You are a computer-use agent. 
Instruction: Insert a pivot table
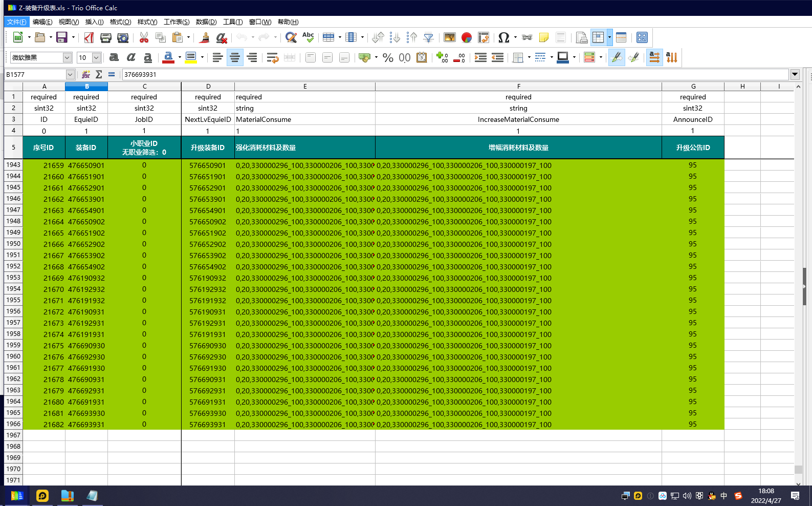click(x=484, y=37)
